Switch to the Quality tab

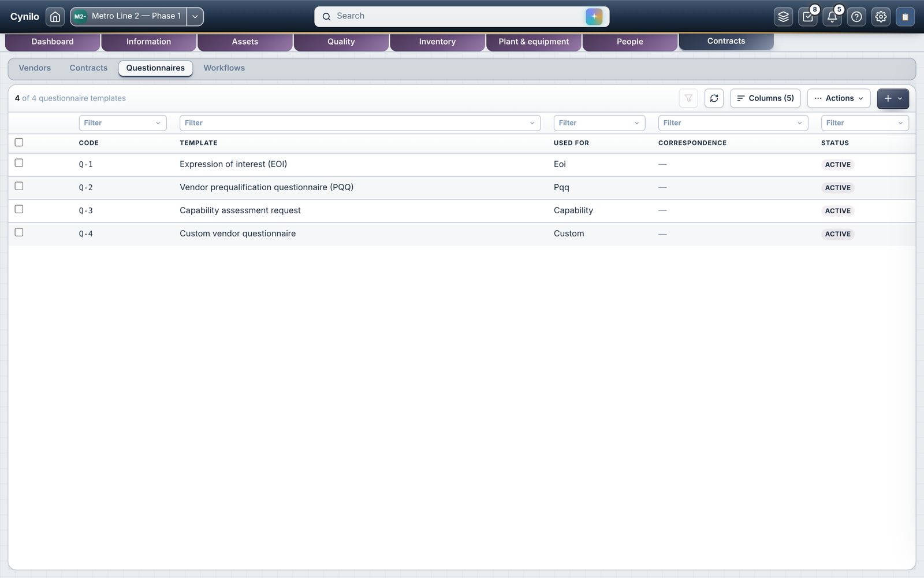coord(341,42)
